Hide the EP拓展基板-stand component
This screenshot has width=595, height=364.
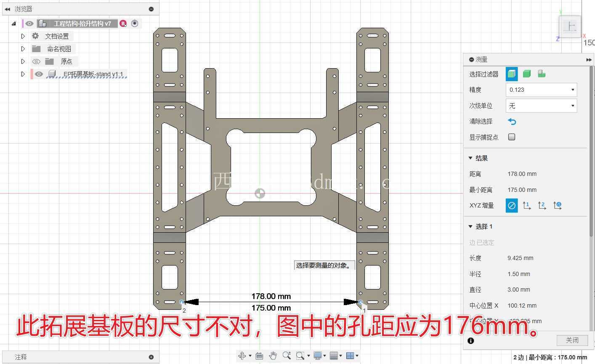[39, 74]
